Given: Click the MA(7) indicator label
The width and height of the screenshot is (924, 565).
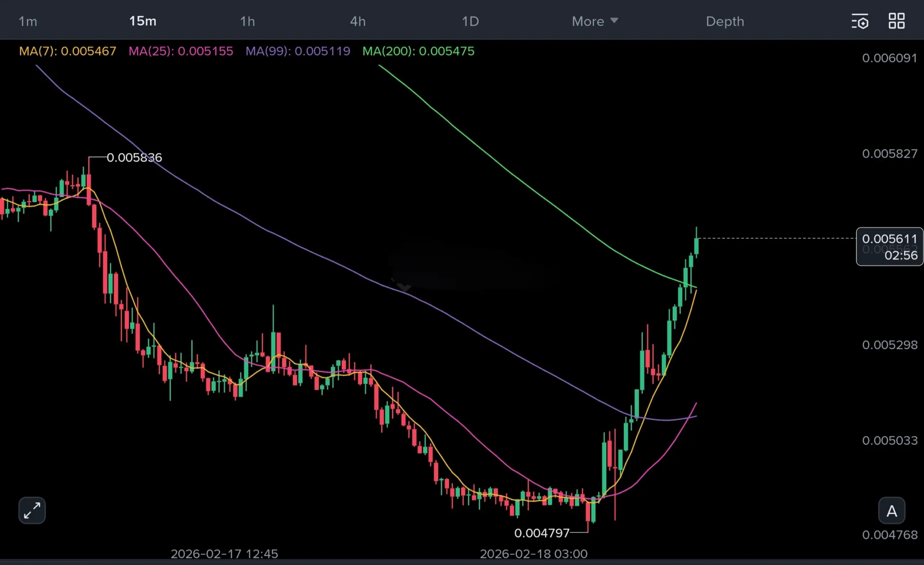Looking at the screenshot, I should click(x=67, y=51).
